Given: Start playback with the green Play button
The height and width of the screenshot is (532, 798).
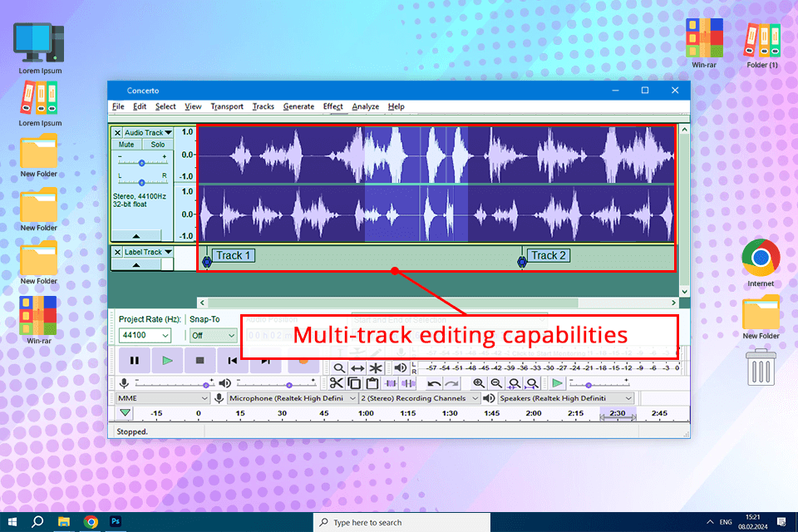Looking at the screenshot, I should click(x=167, y=361).
